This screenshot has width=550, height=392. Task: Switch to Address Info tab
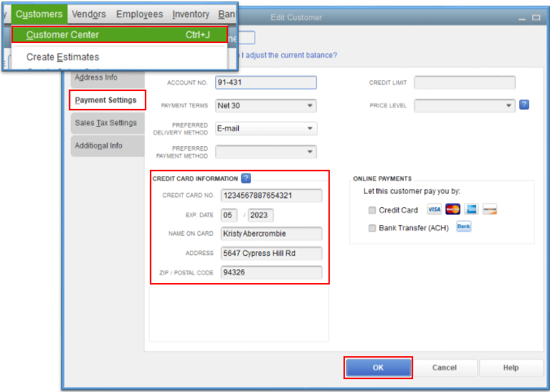(108, 77)
